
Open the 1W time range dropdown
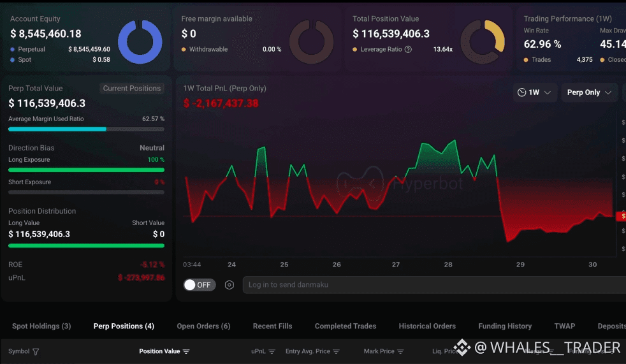click(535, 92)
